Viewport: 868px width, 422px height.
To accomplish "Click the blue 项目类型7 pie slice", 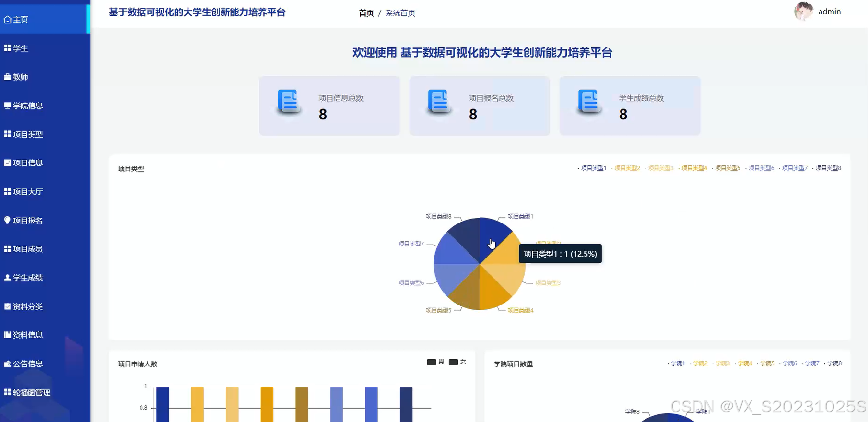I will tap(450, 251).
